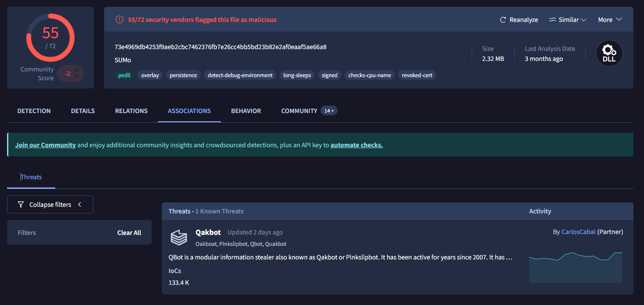Click the long-sleeps tag
Screen dimensions: 644x305
click(297, 75)
